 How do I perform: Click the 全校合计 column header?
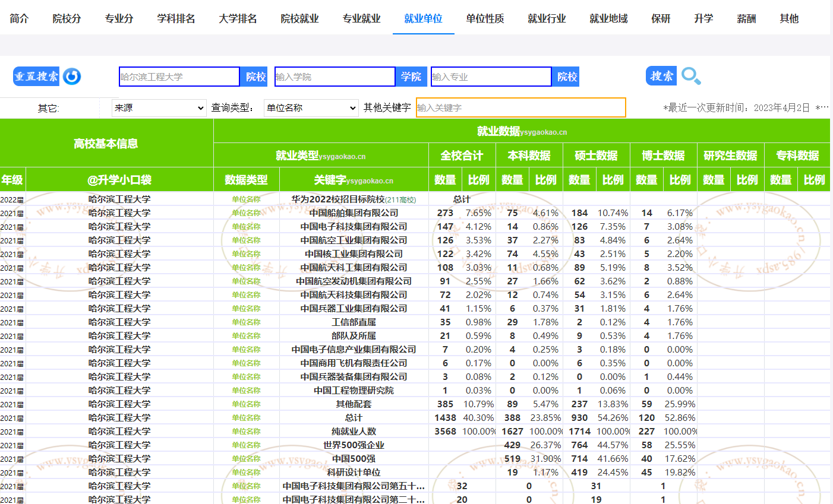point(462,156)
